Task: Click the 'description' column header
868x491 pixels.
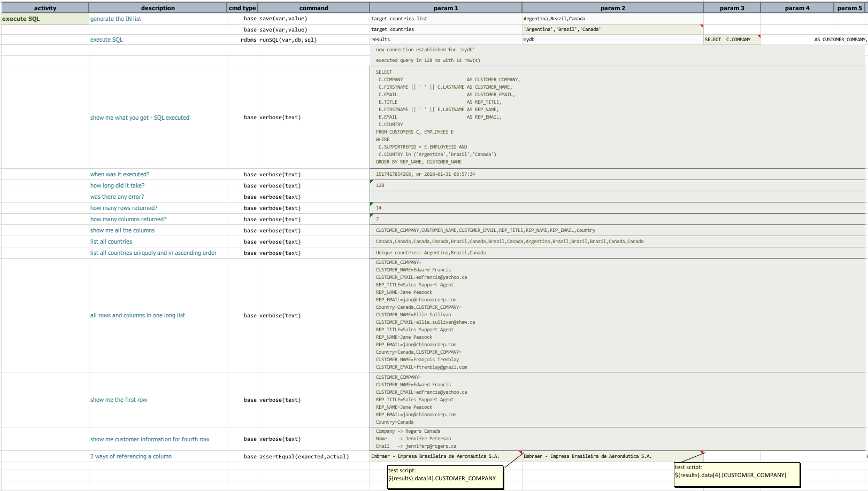Action: coord(158,8)
